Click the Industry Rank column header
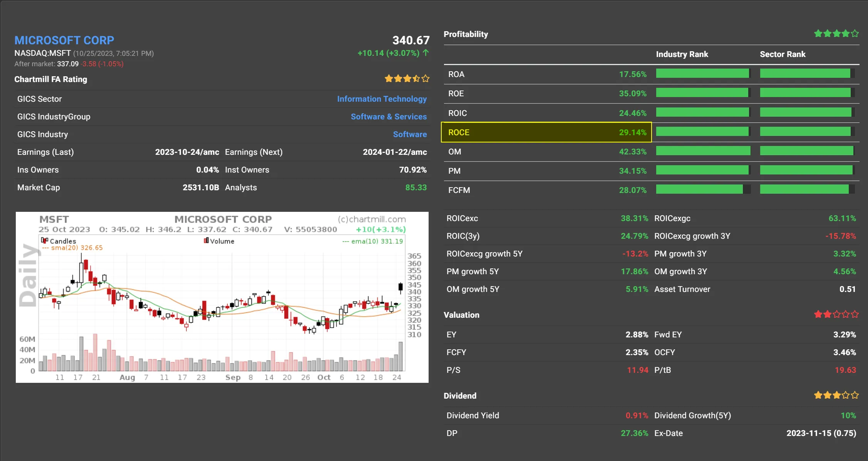Screen dimensions: 868x461 click(x=682, y=54)
